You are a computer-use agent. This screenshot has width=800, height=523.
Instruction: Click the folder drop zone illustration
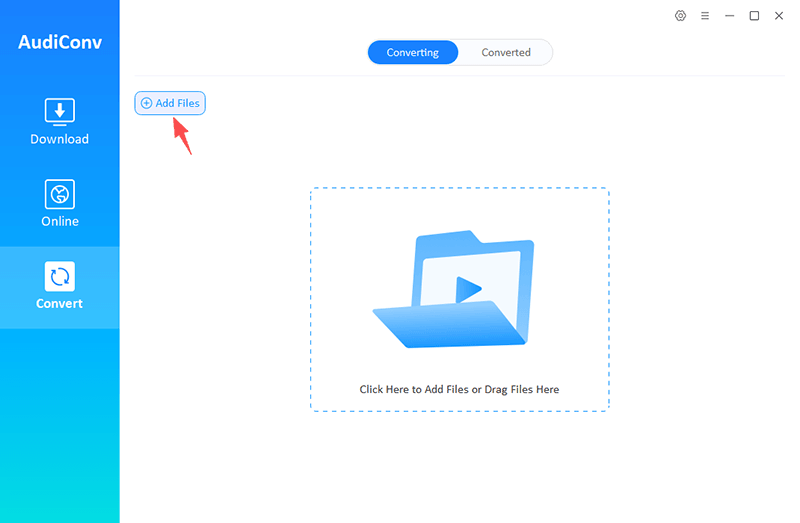coord(454,289)
